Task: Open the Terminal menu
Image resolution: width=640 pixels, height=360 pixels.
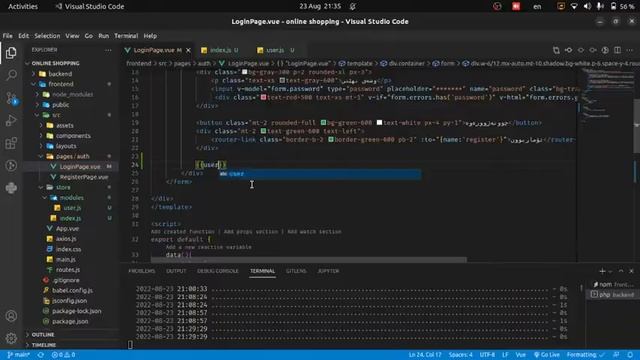Action: tap(126, 36)
